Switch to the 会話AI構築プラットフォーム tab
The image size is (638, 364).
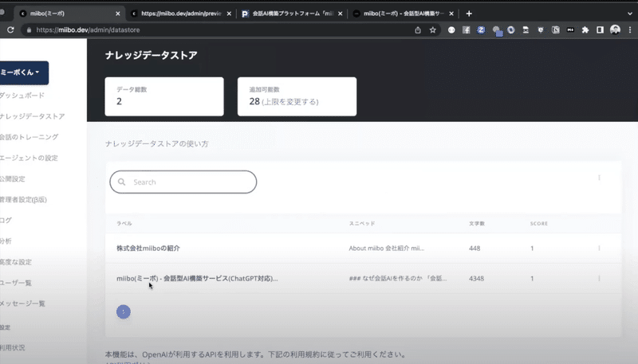[292, 14]
